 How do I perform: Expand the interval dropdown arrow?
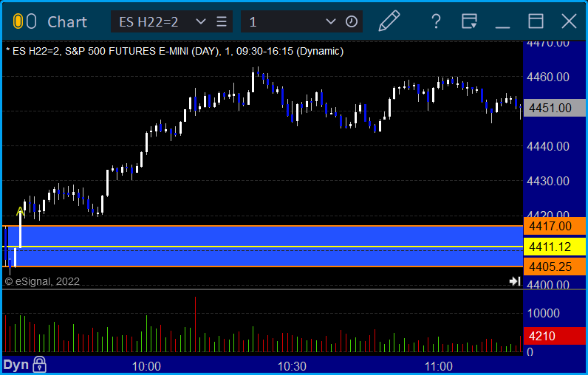point(330,21)
